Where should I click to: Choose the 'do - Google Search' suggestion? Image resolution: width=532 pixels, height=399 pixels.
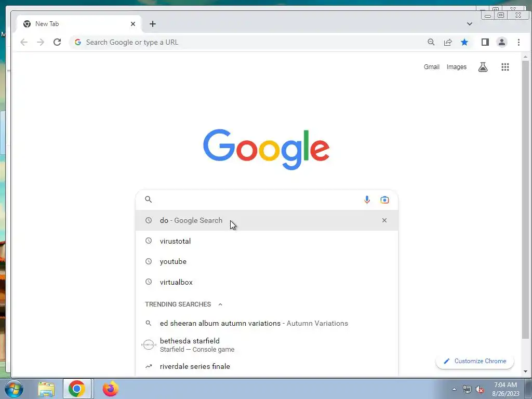[x=267, y=220]
